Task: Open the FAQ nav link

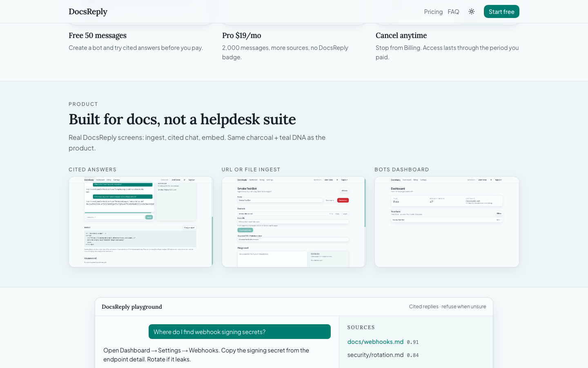Action: pyautogui.click(x=453, y=11)
